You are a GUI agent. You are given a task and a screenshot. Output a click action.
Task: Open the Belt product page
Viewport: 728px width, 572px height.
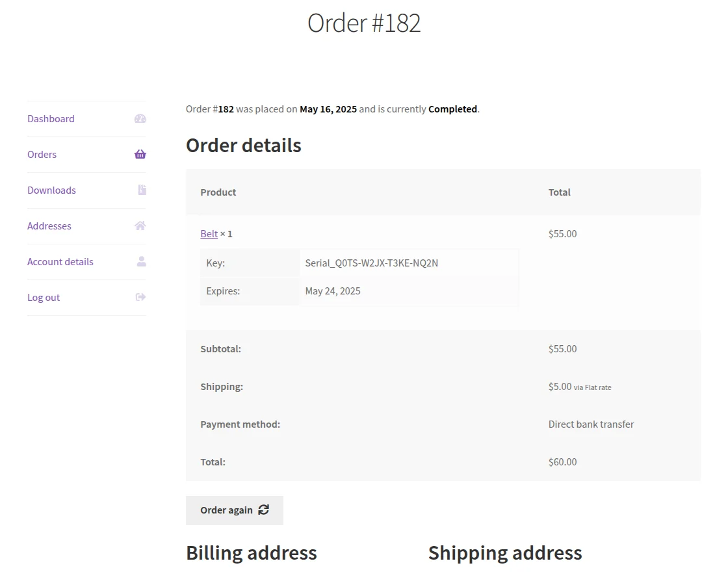[209, 233]
